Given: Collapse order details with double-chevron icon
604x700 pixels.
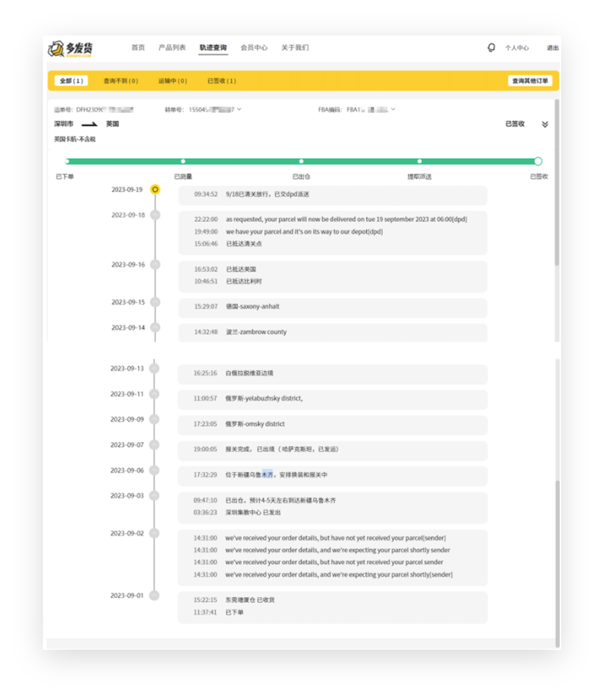Looking at the screenshot, I should [x=545, y=124].
